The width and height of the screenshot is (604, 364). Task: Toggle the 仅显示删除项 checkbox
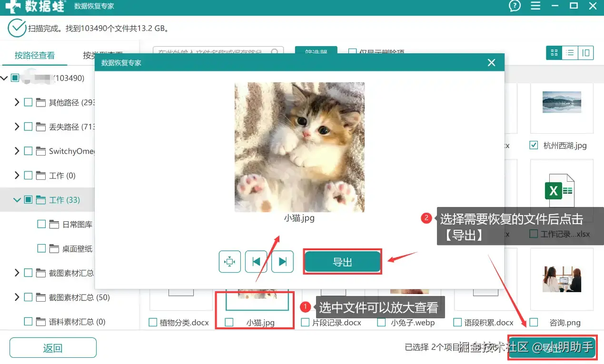(x=352, y=52)
